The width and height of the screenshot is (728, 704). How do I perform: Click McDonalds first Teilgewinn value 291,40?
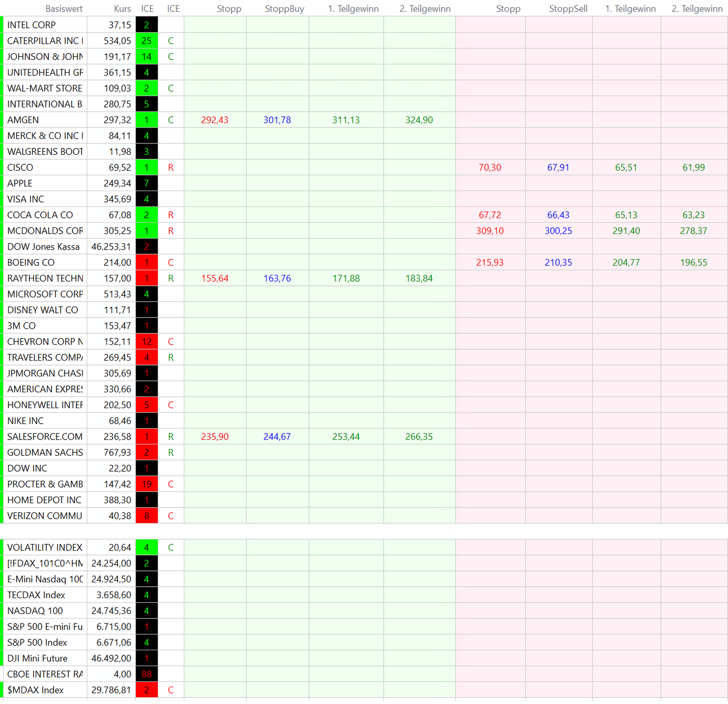click(x=626, y=231)
